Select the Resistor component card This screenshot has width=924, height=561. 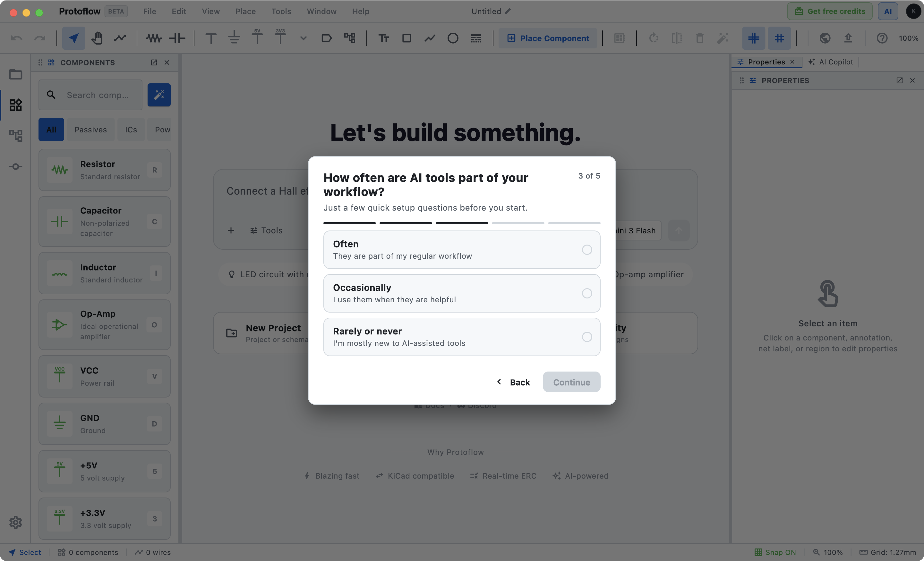(x=104, y=170)
